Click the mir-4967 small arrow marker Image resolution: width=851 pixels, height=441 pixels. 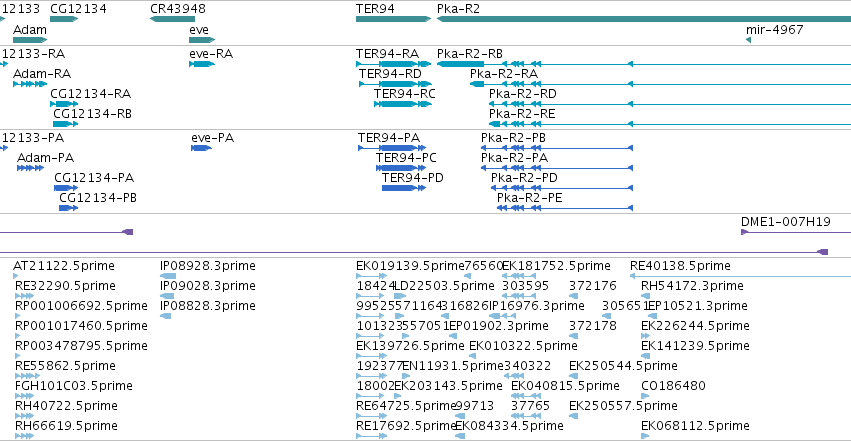[748, 40]
